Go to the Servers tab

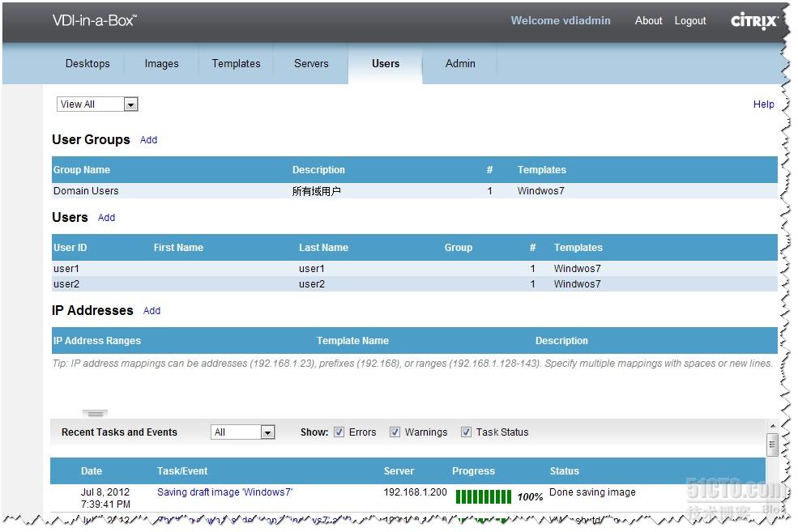311,64
